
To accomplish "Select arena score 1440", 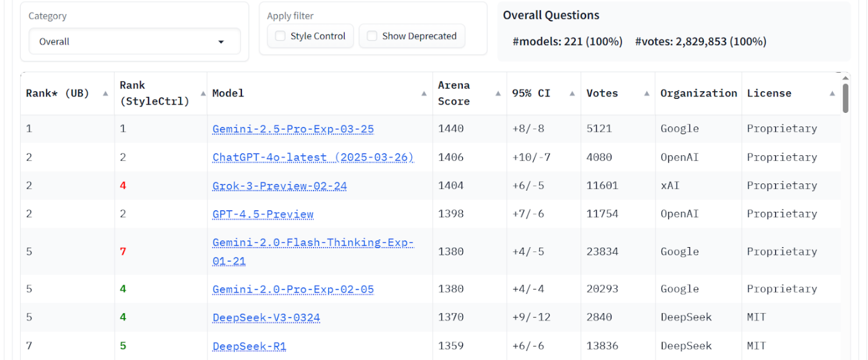I will (x=451, y=129).
